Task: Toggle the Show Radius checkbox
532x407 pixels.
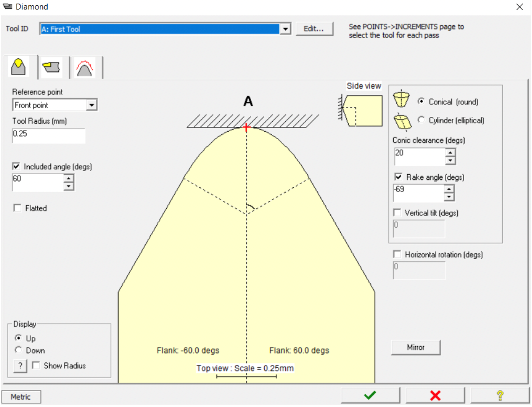Action: point(36,366)
